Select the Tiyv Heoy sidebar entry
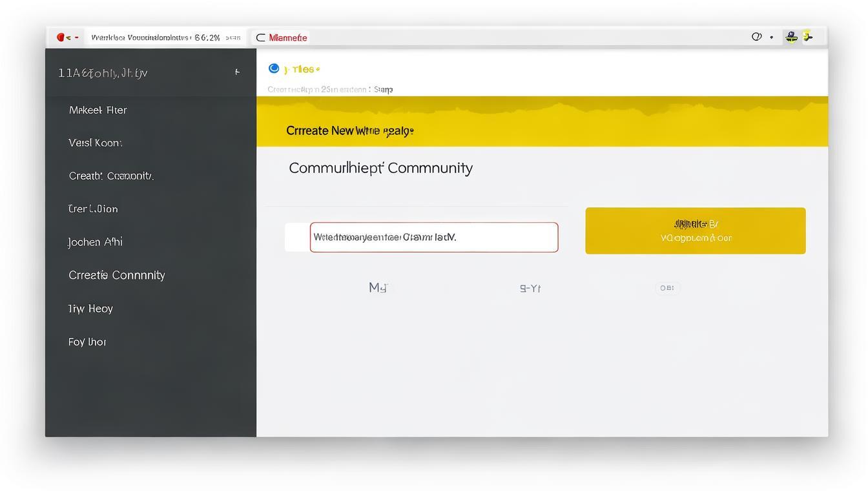Screen dimensions: 868x496 (x=90, y=309)
